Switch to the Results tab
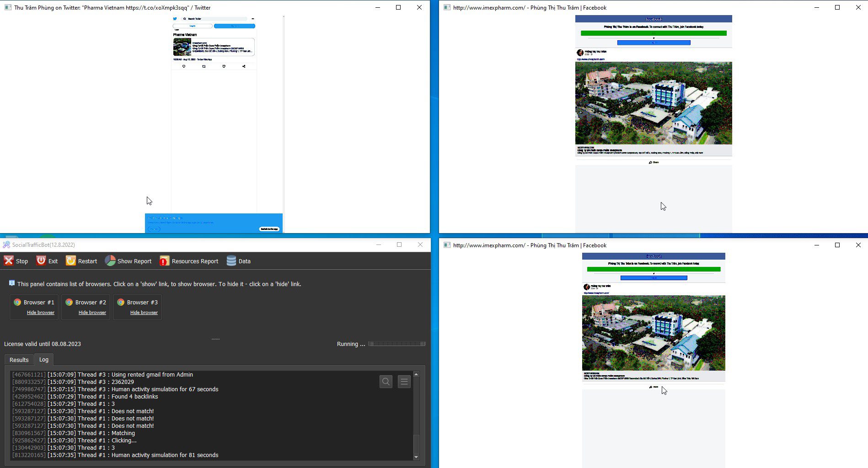This screenshot has height=468, width=868. point(19,360)
